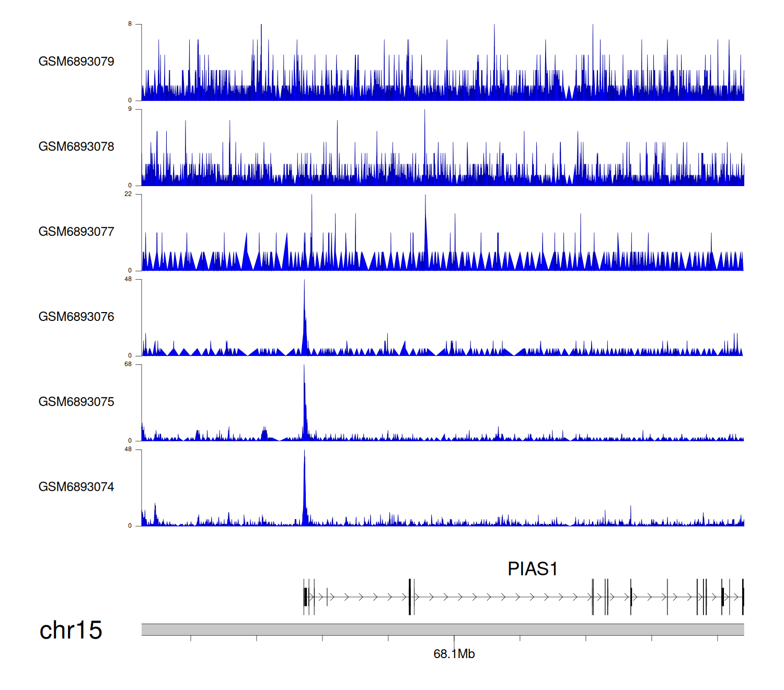Screen dimensions: 784x690
Task: Select the GSM6893076 track label
Action: point(76,317)
